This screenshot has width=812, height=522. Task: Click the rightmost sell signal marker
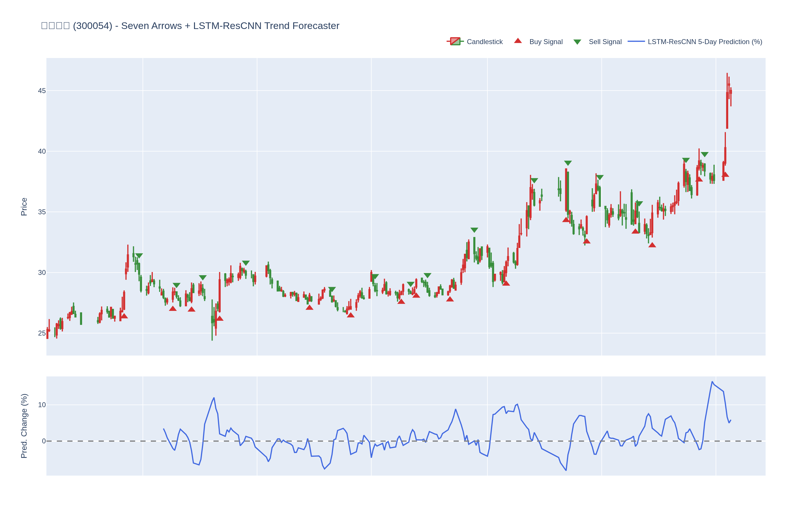click(705, 154)
